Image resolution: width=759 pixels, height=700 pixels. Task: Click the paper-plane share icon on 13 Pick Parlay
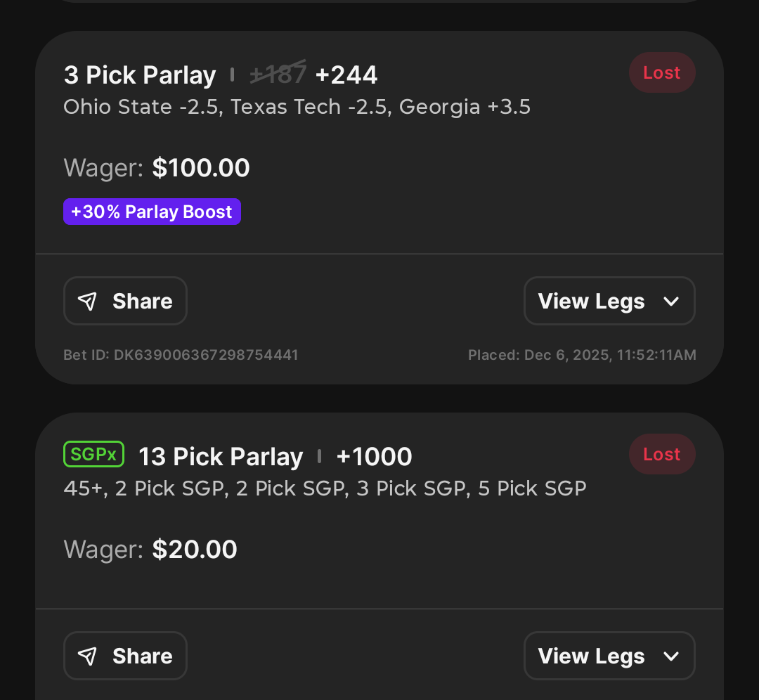[x=88, y=656]
